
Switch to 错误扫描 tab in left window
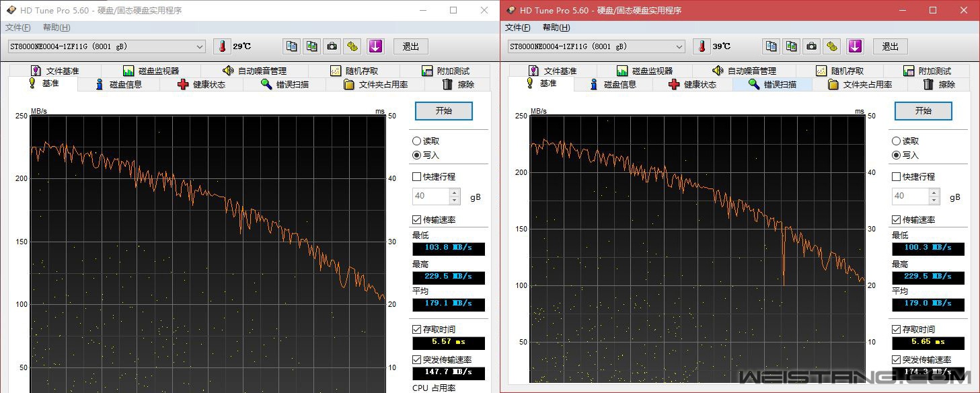(285, 85)
